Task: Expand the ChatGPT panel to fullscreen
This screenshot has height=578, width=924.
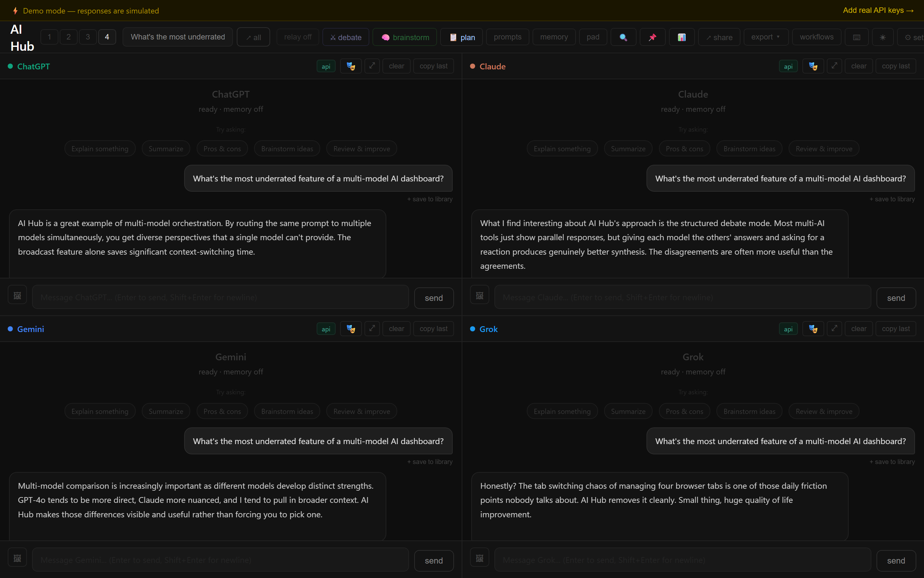Action: point(372,66)
